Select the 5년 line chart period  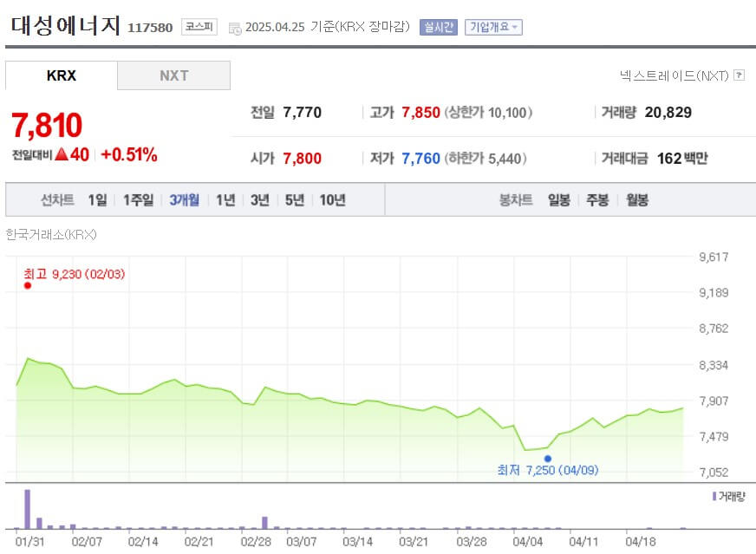pos(295,199)
